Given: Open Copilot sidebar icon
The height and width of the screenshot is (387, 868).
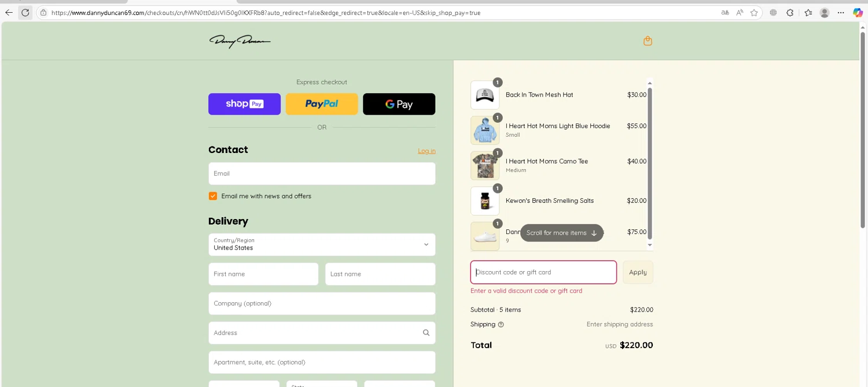Looking at the screenshot, I should pos(858,12).
